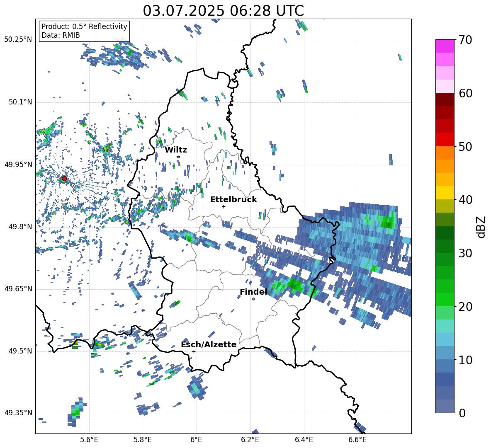The width and height of the screenshot is (491, 448).
Task: Click the Esch/Alzette location cross marker
Action: pyautogui.click(x=194, y=351)
